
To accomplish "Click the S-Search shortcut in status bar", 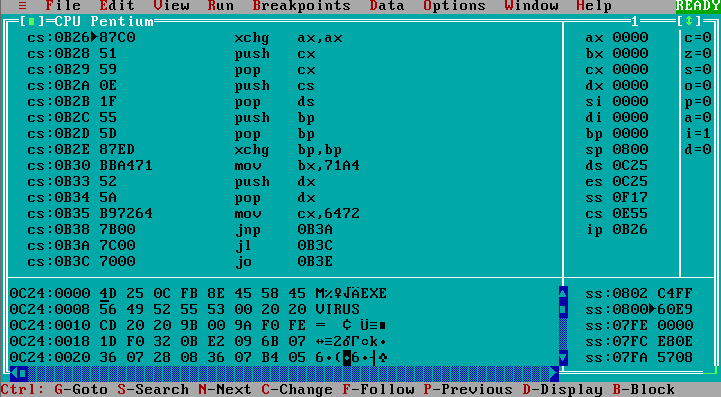I will tap(153, 389).
